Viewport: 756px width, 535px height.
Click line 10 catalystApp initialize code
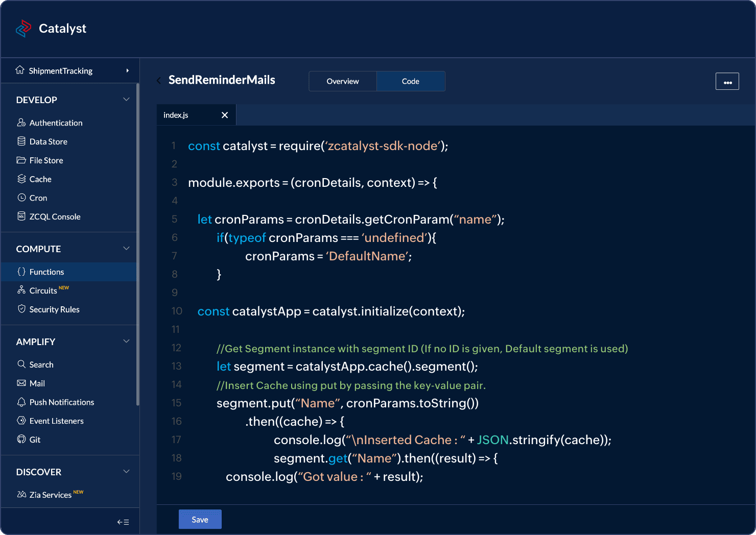point(331,311)
